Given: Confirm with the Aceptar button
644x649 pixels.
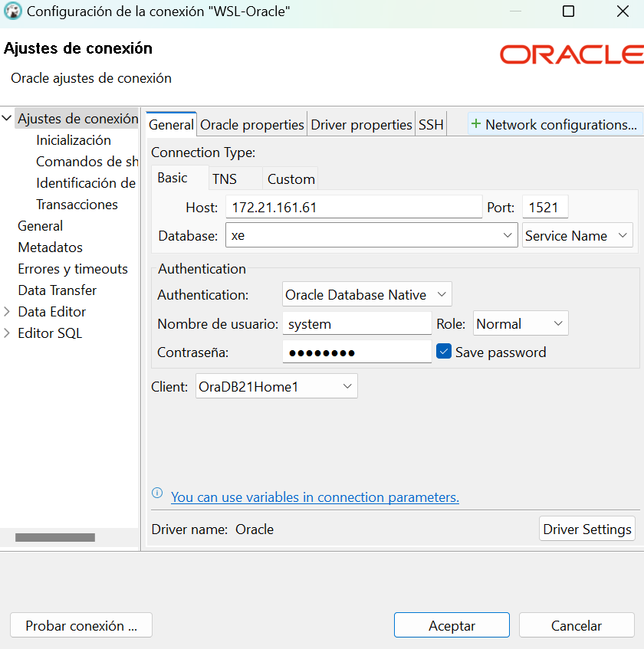Looking at the screenshot, I should [452, 625].
